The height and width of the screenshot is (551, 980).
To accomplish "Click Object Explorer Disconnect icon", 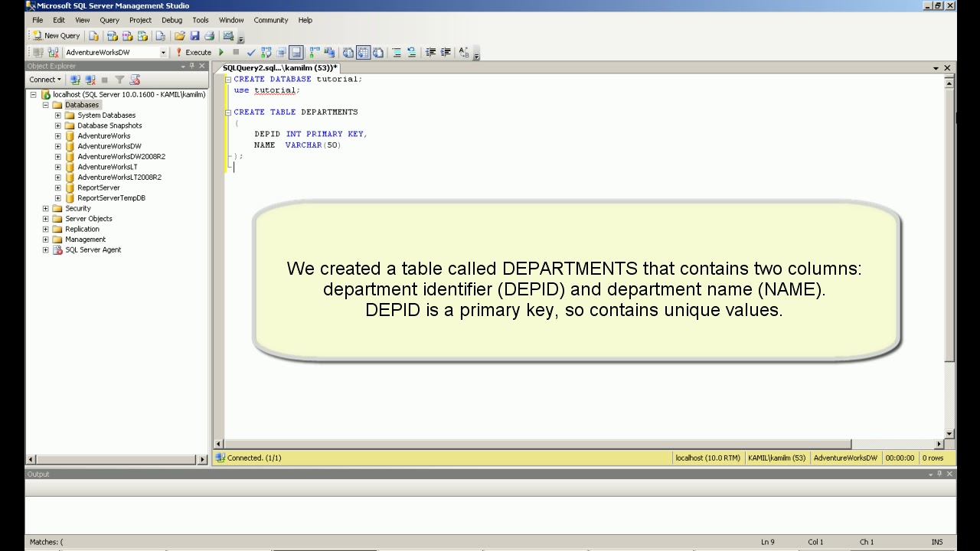I will pos(90,80).
